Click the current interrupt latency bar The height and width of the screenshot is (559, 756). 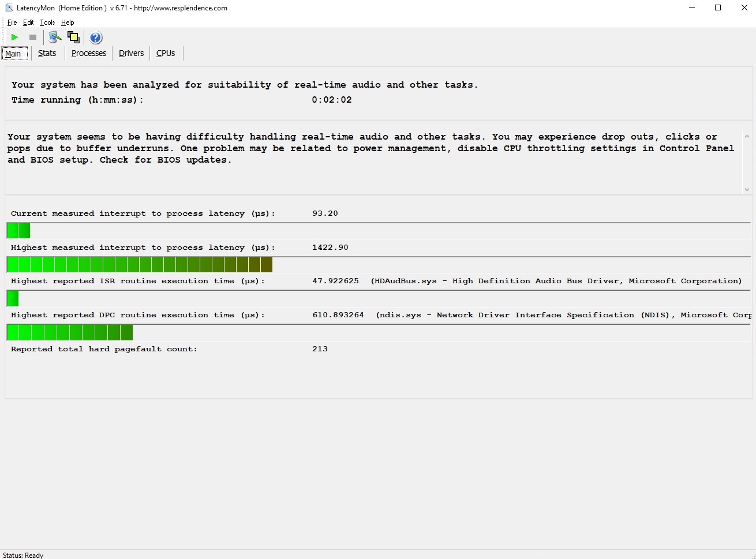tap(379, 231)
